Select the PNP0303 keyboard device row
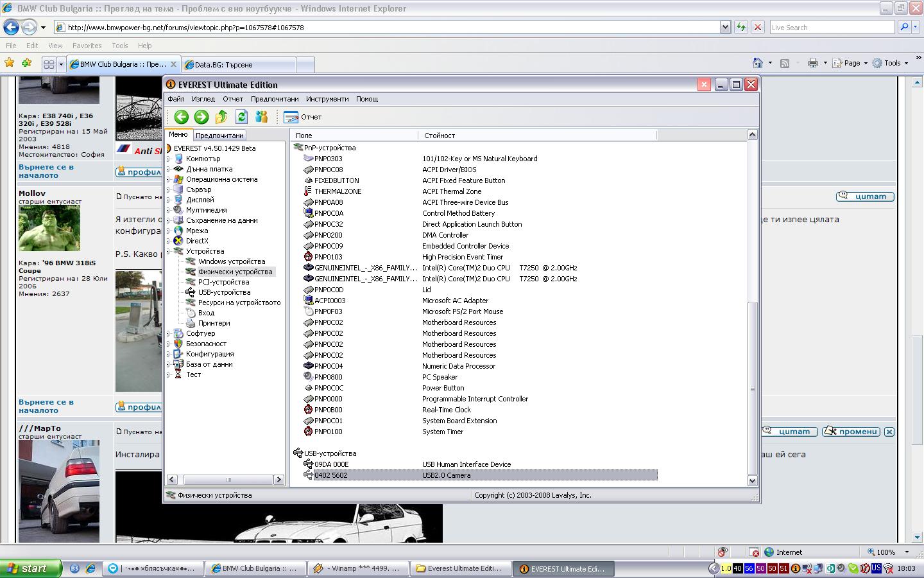Image resolution: width=924 pixels, height=578 pixels. pos(480,159)
